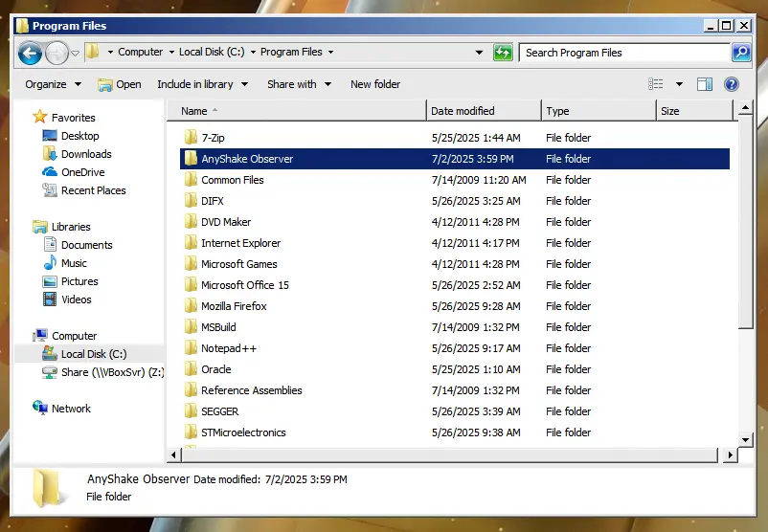Select Computer in the navigation pane
The width and height of the screenshot is (768, 532).
coord(65,336)
